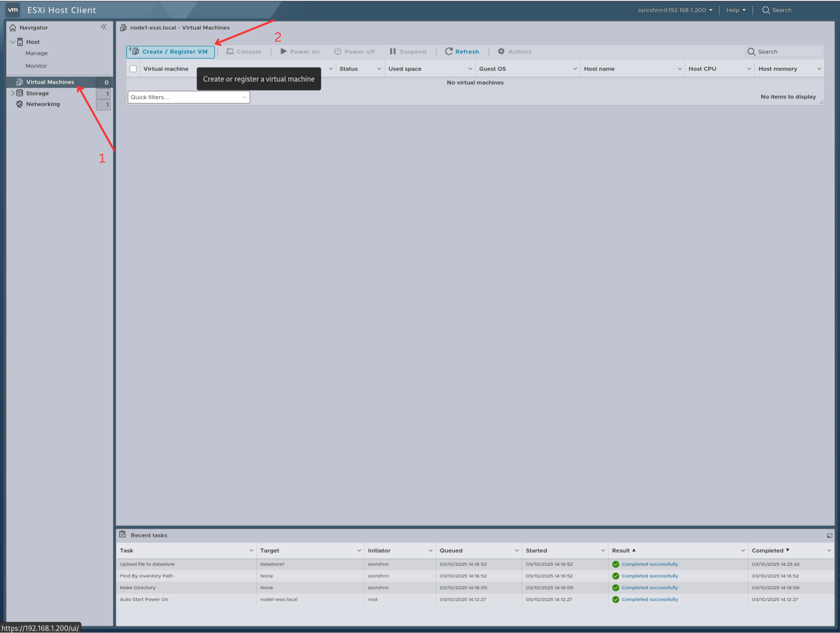The width and height of the screenshot is (840, 633).
Task: Select the Networking icon in Navigator
Action: pyautogui.click(x=19, y=104)
